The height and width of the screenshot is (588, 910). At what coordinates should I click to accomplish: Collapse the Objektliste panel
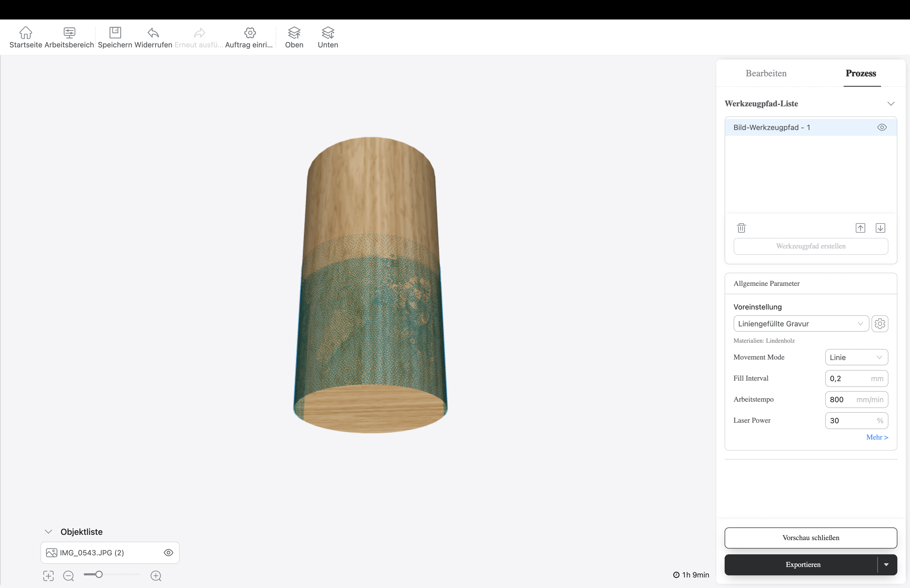[x=48, y=531]
